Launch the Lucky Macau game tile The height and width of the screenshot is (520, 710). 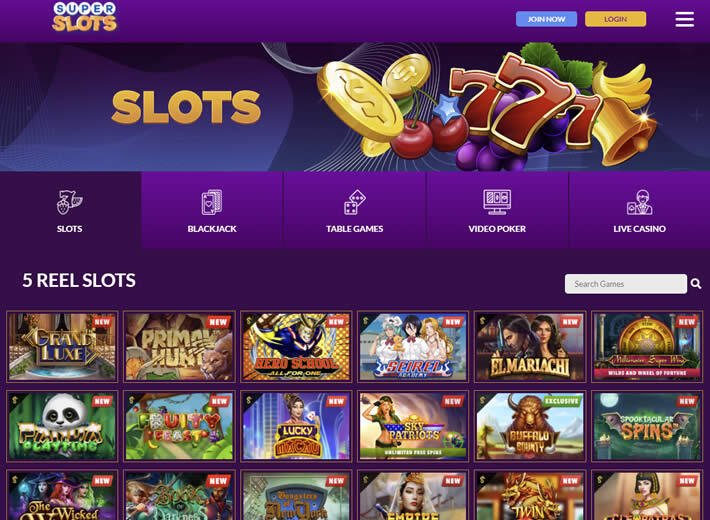tap(296, 426)
